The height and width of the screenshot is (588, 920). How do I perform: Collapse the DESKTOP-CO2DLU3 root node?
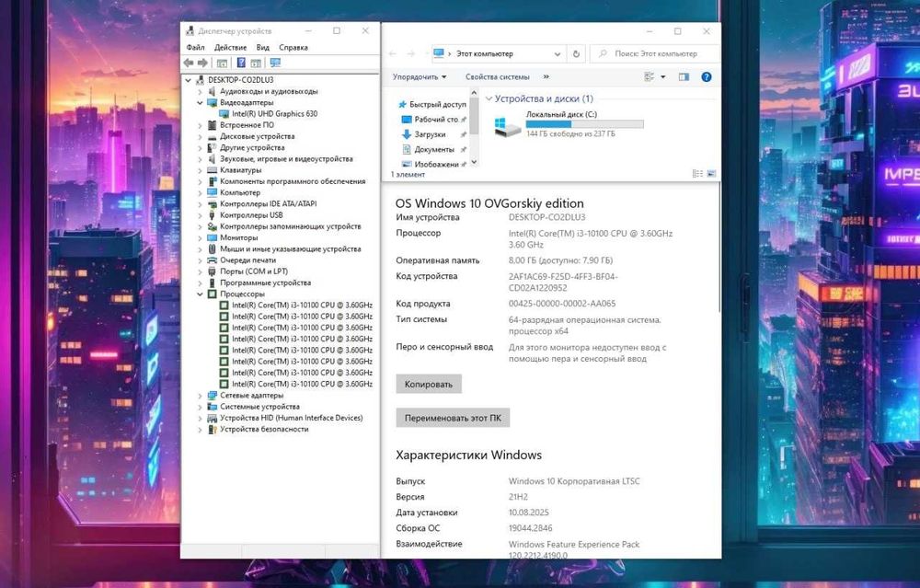189,80
